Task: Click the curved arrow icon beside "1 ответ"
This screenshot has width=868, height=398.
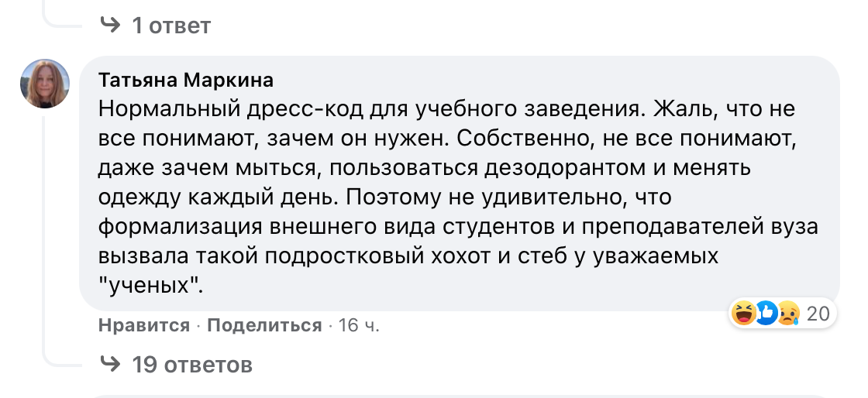Action: tap(112, 26)
